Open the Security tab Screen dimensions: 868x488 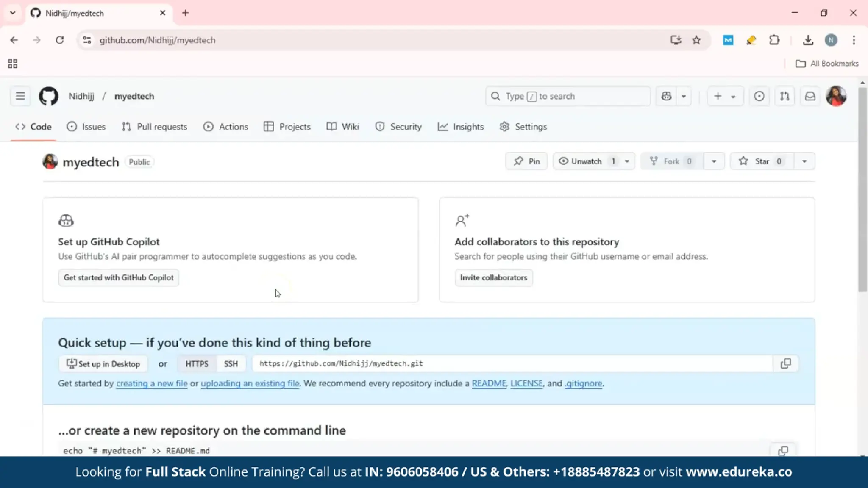coord(398,127)
